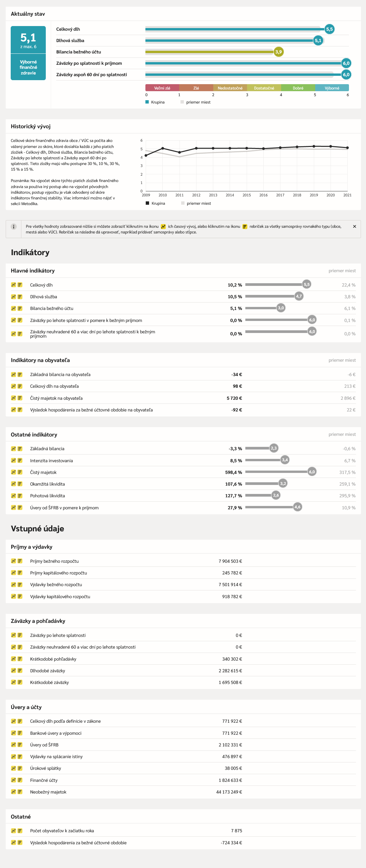Open time chart icon for Celkový dlh
The image size is (366, 868).
click(13, 285)
